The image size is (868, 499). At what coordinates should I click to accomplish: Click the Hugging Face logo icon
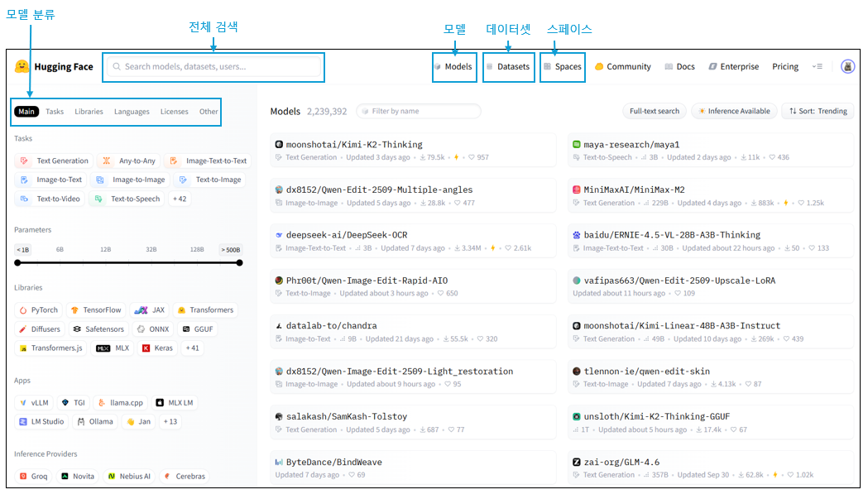tap(22, 66)
